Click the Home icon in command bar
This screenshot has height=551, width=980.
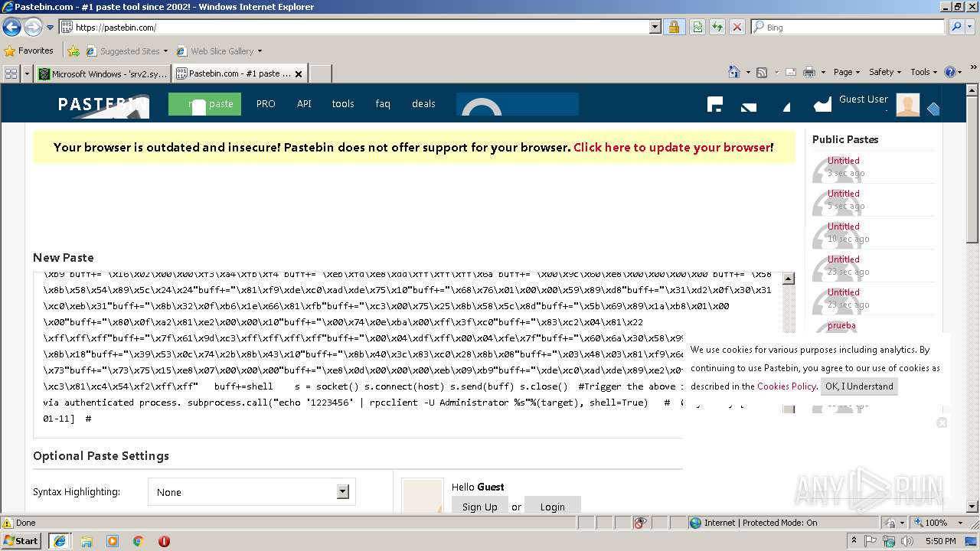734,72
